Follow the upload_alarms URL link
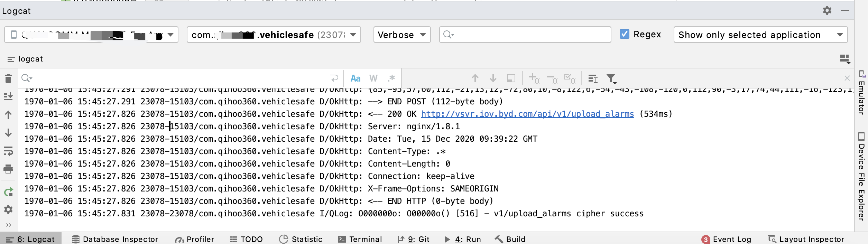This screenshot has width=868, height=244. click(527, 114)
